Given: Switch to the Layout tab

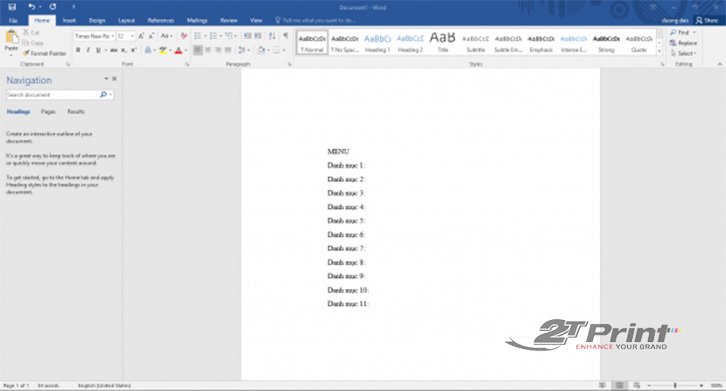Looking at the screenshot, I should [x=126, y=20].
